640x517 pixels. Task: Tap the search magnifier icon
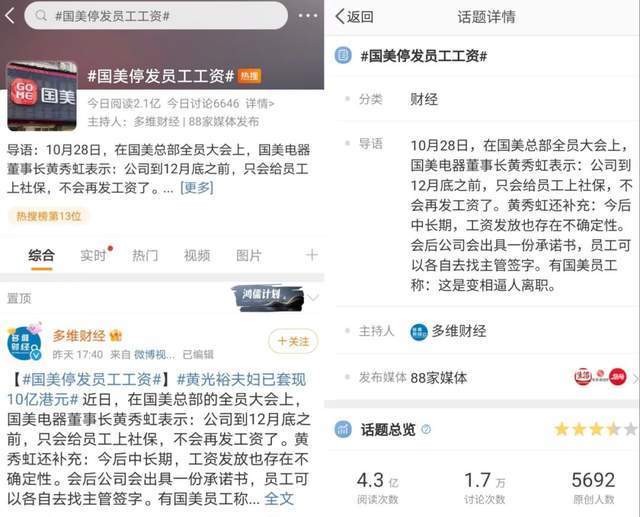(41, 16)
